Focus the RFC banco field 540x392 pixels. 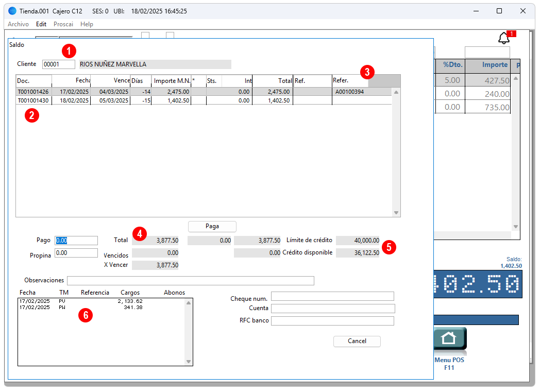[332, 321]
